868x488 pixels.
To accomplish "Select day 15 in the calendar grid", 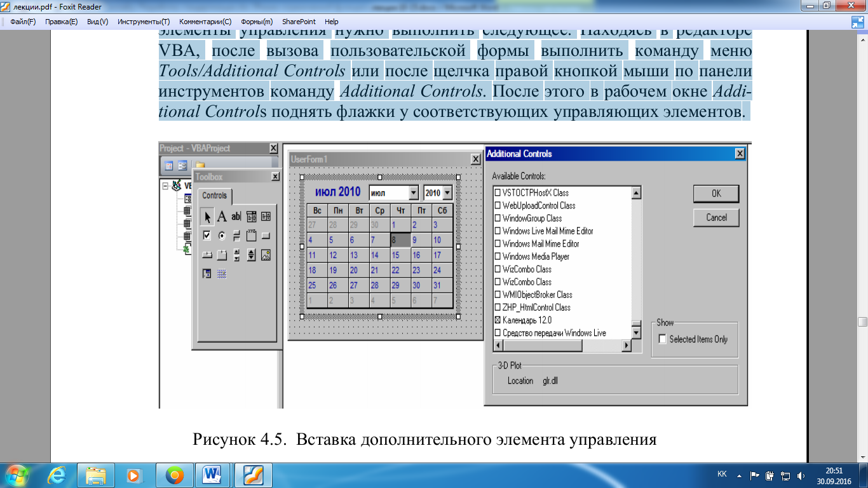I will (x=401, y=255).
